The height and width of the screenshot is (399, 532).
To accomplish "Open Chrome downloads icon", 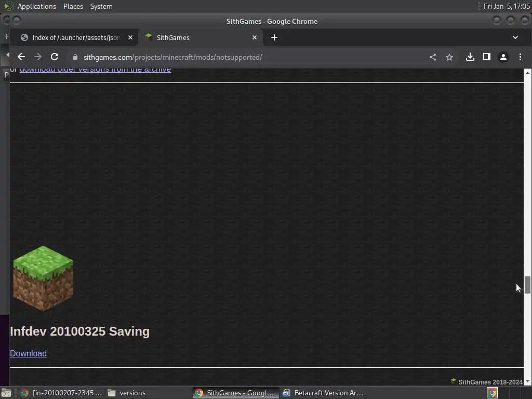I will pyautogui.click(x=470, y=57).
